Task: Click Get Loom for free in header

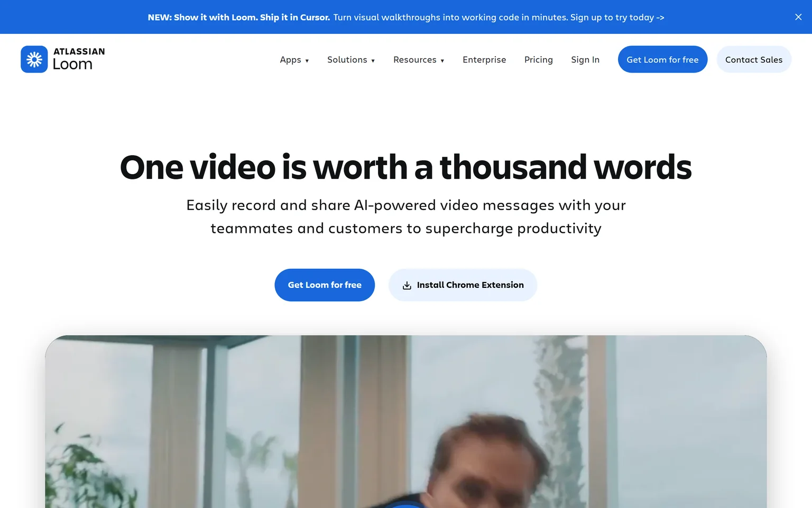Action: click(662, 59)
